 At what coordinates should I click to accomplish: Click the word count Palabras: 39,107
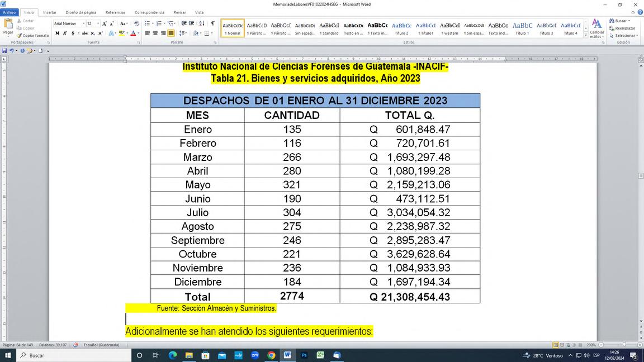pyautogui.click(x=53, y=345)
